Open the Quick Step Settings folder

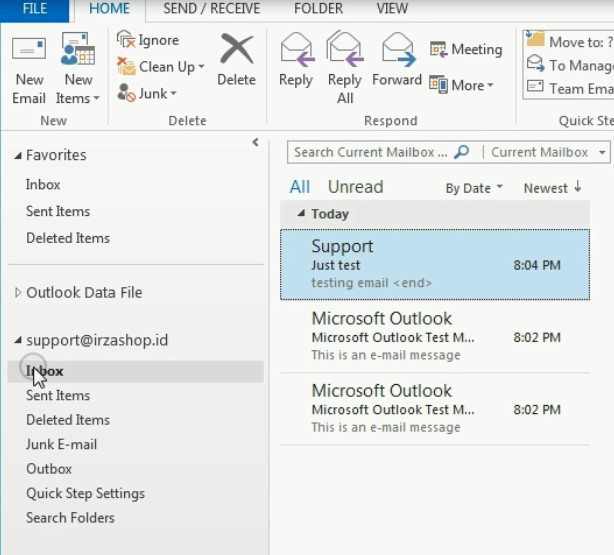pyautogui.click(x=85, y=494)
